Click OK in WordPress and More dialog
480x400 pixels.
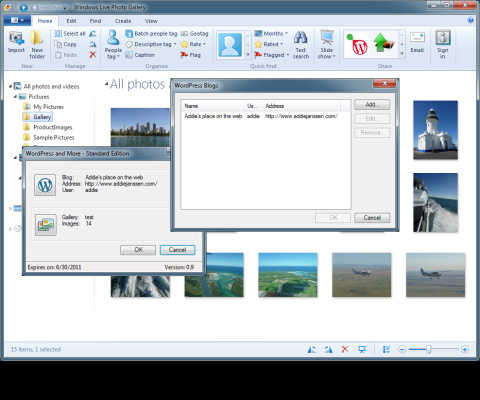[x=138, y=250]
